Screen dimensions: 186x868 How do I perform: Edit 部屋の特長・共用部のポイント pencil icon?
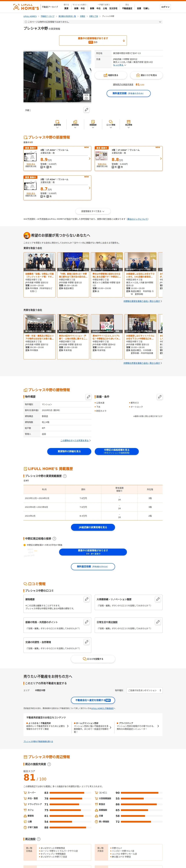click(86, 622)
